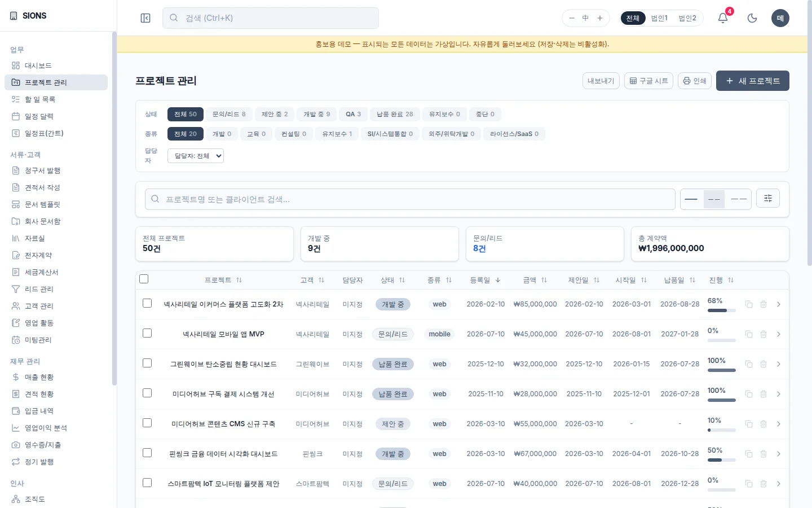Open 영업이익 분석 in sidebar
The image size is (812, 508).
[x=56, y=428]
